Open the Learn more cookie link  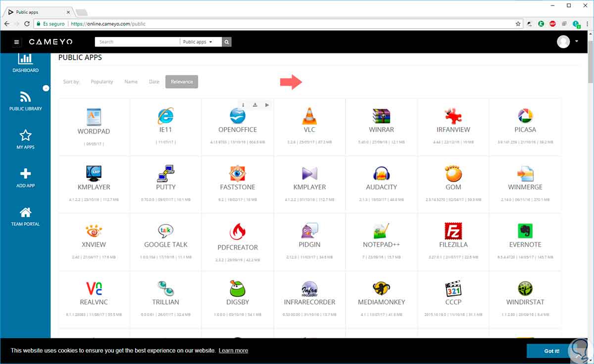(x=233, y=351)
